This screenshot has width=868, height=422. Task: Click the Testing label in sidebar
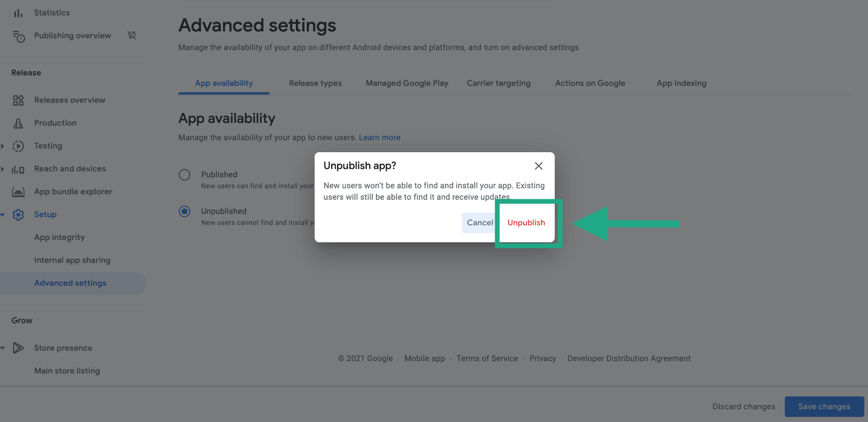[48, 146]
